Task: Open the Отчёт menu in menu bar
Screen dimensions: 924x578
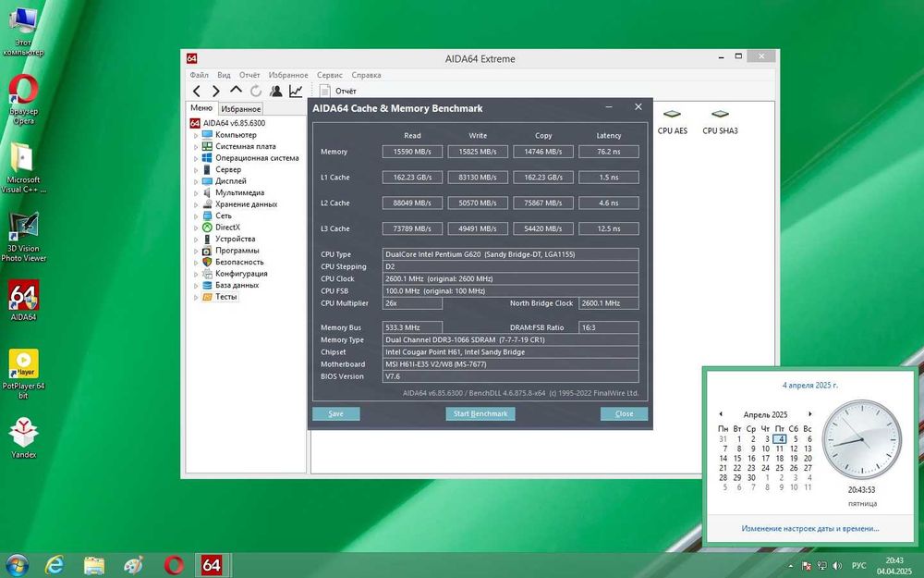Action: coord(249,75)
